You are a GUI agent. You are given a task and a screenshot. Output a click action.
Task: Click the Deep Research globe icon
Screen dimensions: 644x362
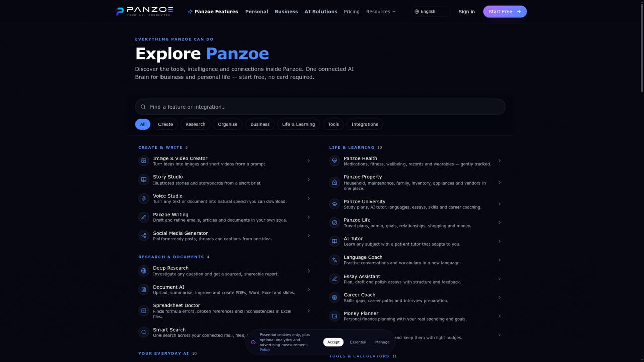[144, 270]
